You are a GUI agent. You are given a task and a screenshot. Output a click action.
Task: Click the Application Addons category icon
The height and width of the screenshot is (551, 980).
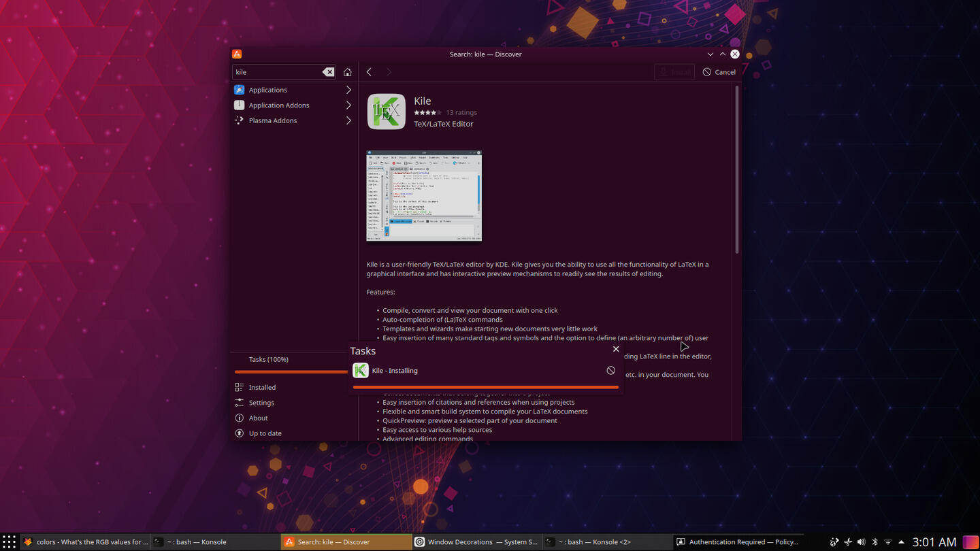[x=239, y=105]
